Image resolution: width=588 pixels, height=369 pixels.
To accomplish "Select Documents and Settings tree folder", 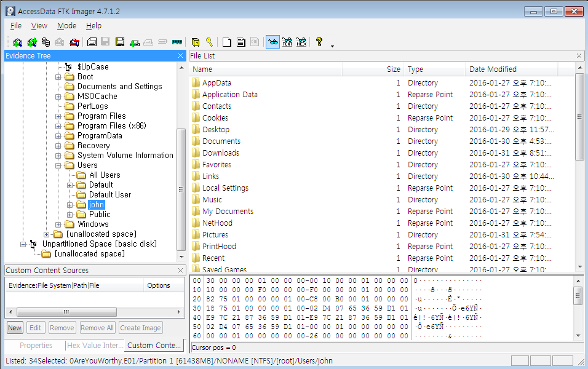I will tap(119, 87).
